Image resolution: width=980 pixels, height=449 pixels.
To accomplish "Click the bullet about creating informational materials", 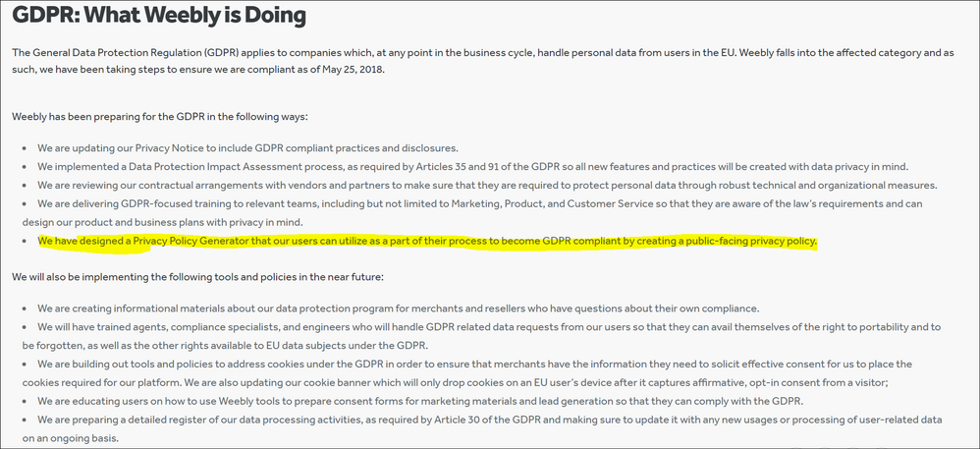I will 398,309.
